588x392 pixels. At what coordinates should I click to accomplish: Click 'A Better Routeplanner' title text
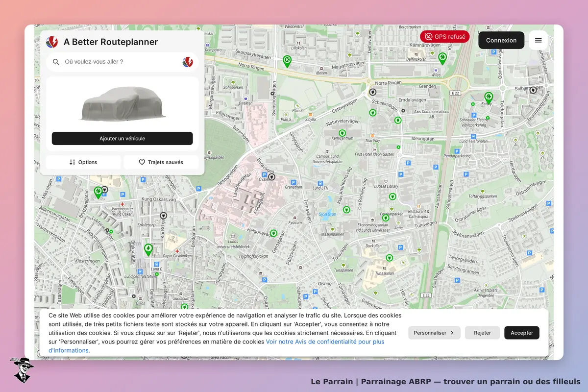tap(111, 42)
